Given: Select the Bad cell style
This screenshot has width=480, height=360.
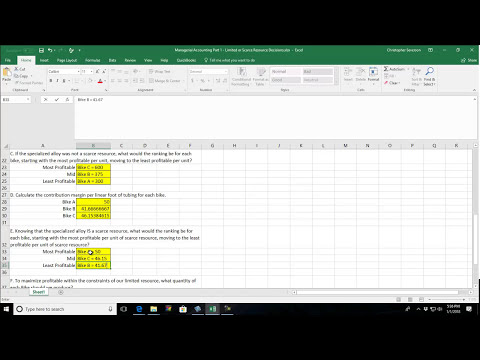Looking at the screenshot, I should (x=318, y=71).
